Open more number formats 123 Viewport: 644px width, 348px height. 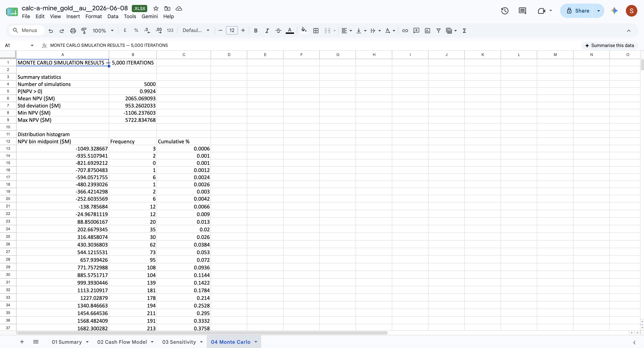pos(170,30)
